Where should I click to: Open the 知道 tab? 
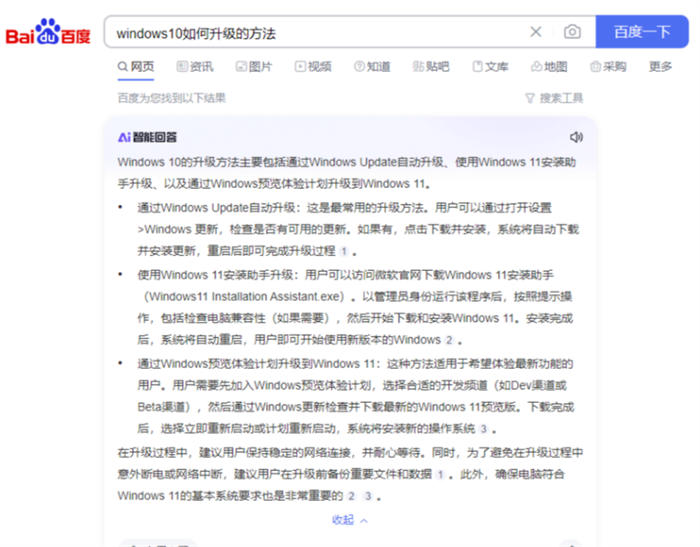[x=372, y=67]
